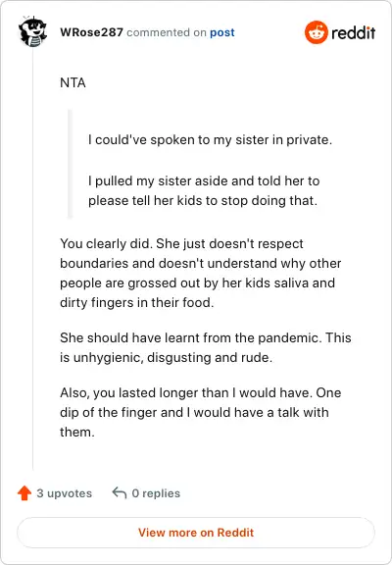Screen dimensions: 392x565
Task: Click the "Also, you lasted longer" paragraph
Action: [x=201, y=412]
